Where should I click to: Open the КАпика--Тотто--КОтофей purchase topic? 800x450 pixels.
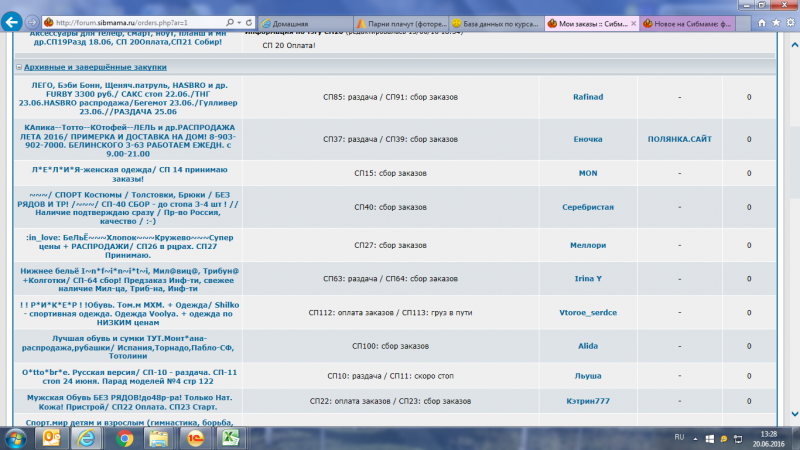[128, 140]
